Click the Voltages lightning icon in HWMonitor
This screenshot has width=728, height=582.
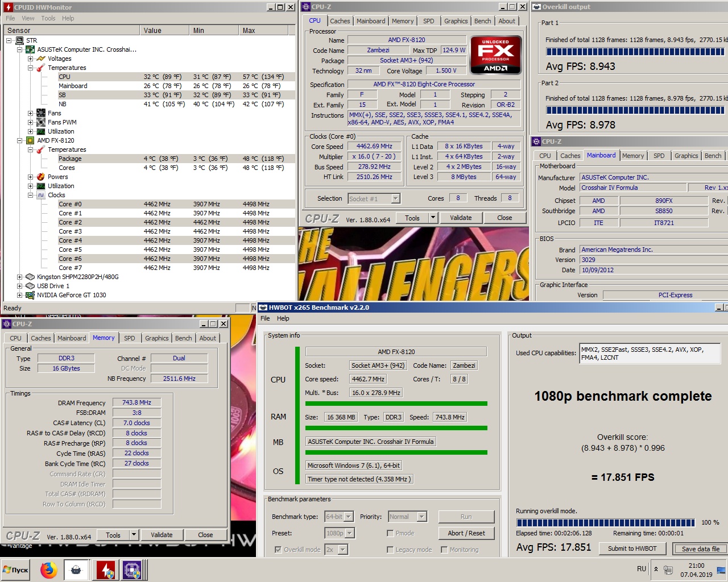[41, 59]
